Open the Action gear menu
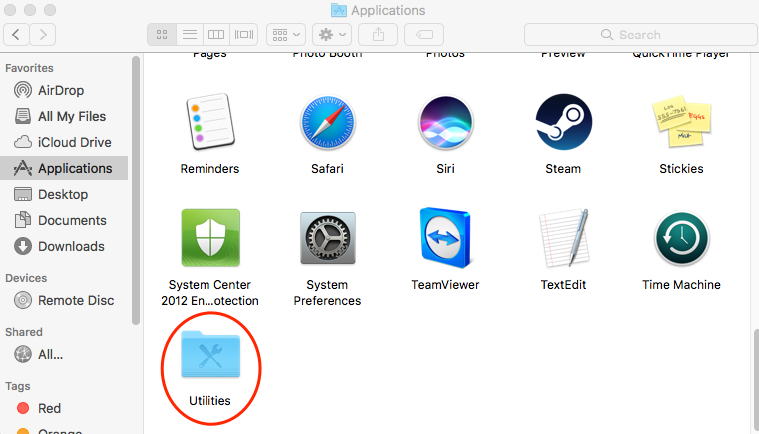The image size is (759, 434). pyautogui.click(x=332, y=34)
